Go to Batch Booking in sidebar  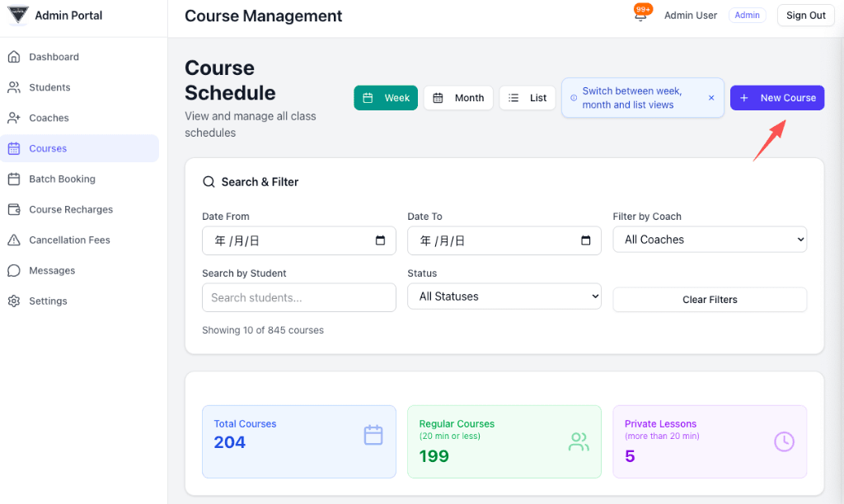(x=62, y=179)
